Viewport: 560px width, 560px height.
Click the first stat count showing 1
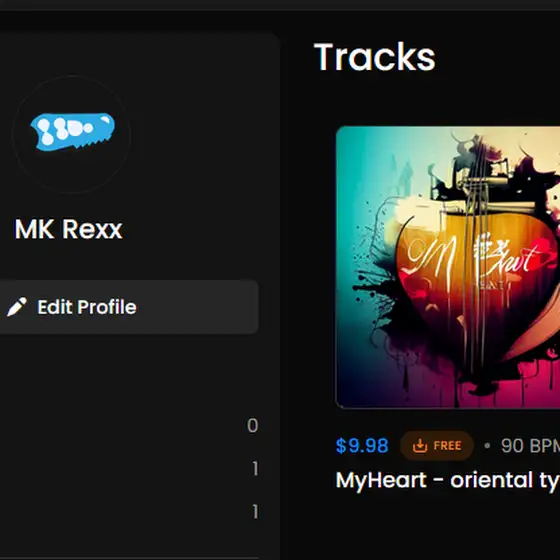(255, 469)
